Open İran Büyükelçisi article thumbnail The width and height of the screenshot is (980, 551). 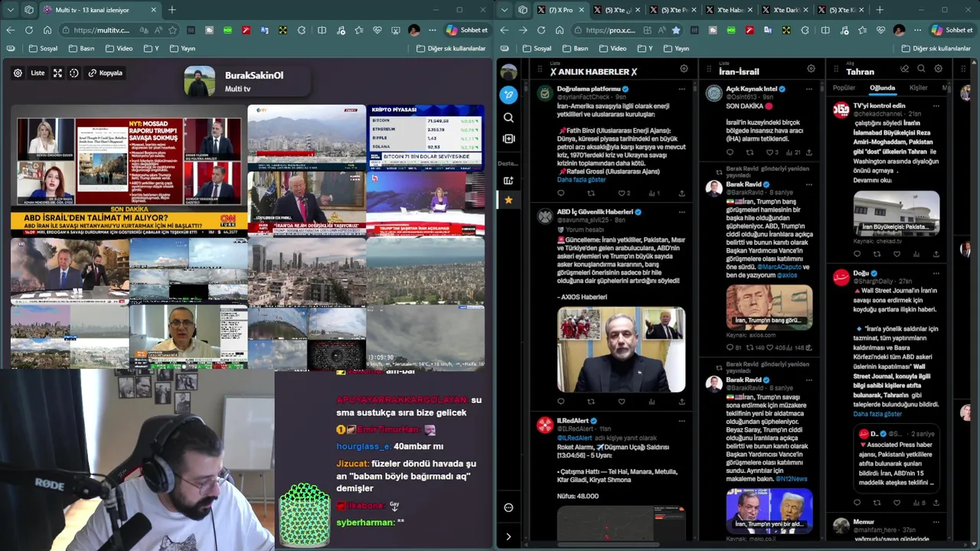(x=896, y=214)
